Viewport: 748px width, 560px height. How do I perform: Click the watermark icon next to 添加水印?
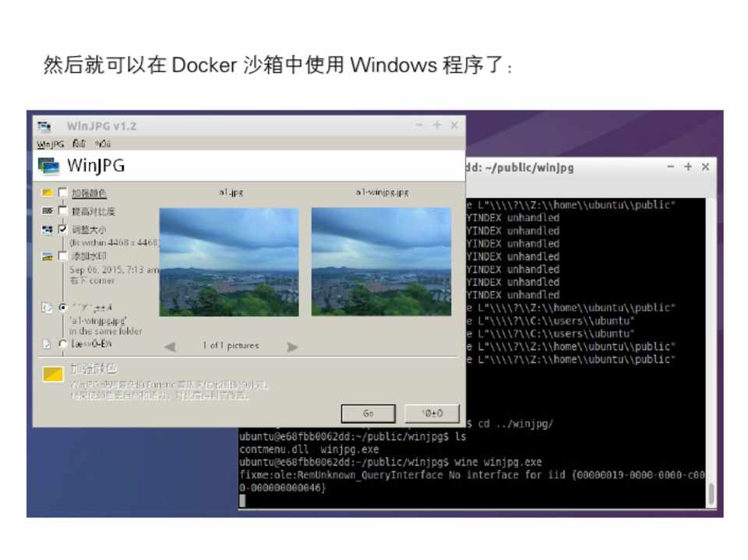coord(48,255)
